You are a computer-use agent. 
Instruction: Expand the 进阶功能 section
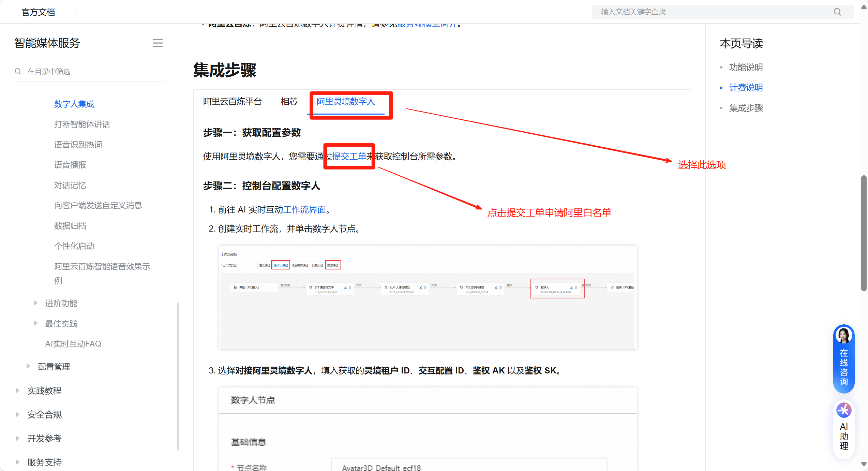pos(35,303)
